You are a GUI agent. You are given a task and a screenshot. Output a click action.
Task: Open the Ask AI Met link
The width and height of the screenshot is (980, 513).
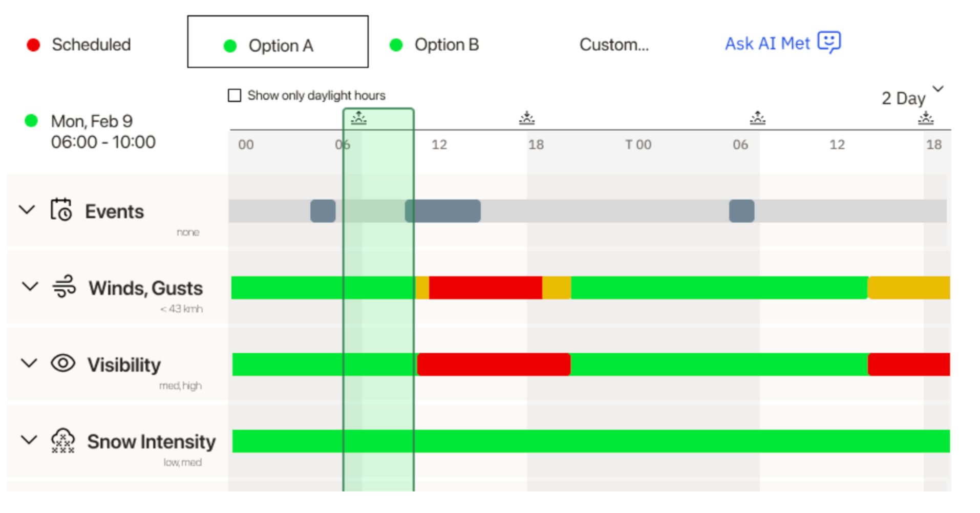coord(767,44)
